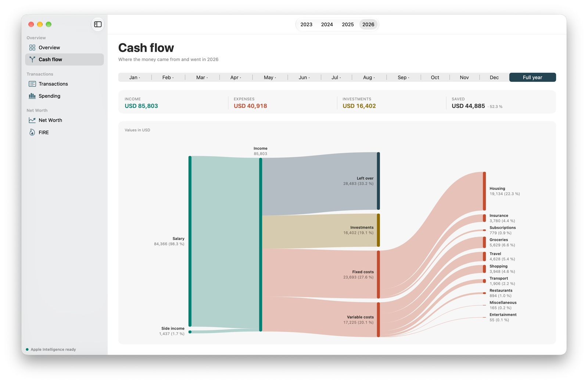Select the Salary source bar
This screenshot has height=383, width=588.
coord(190,241)
